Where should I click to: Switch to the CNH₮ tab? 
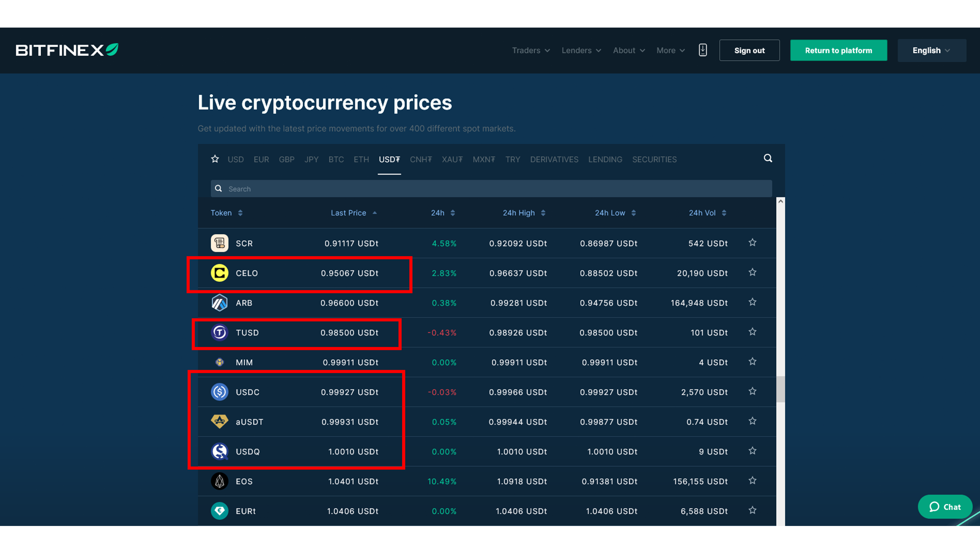(x=421, y=159)
